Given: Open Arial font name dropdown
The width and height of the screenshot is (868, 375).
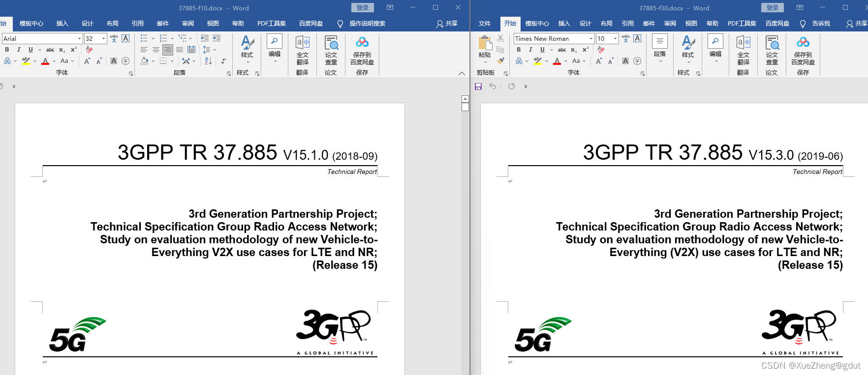Looking at the screenshot, I should point(79,38).
